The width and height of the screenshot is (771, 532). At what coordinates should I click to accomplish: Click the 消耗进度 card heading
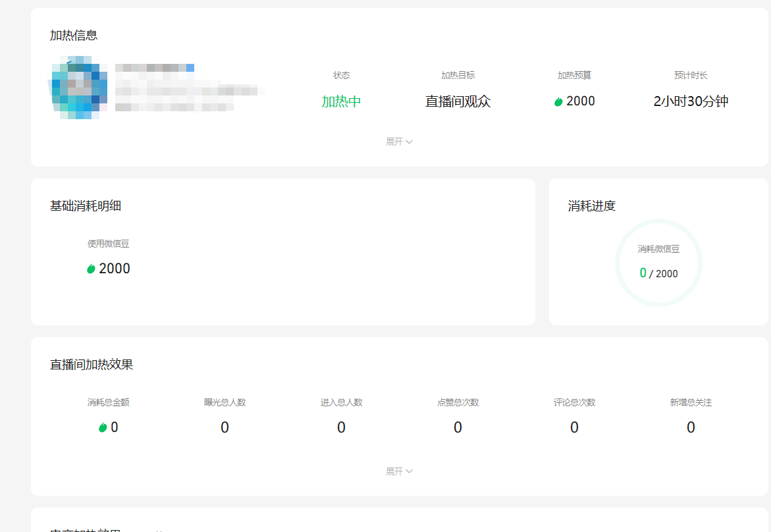[x=591, y=206]
